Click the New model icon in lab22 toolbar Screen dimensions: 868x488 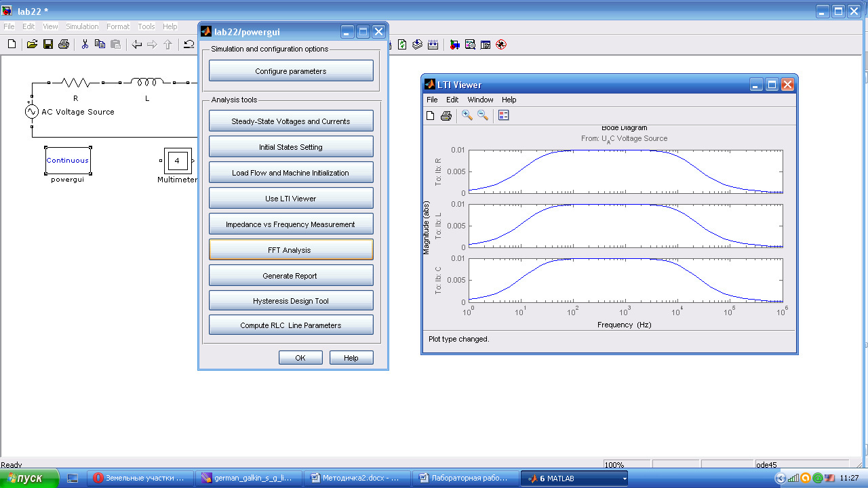pyautogui.click(x=12, y=45)
